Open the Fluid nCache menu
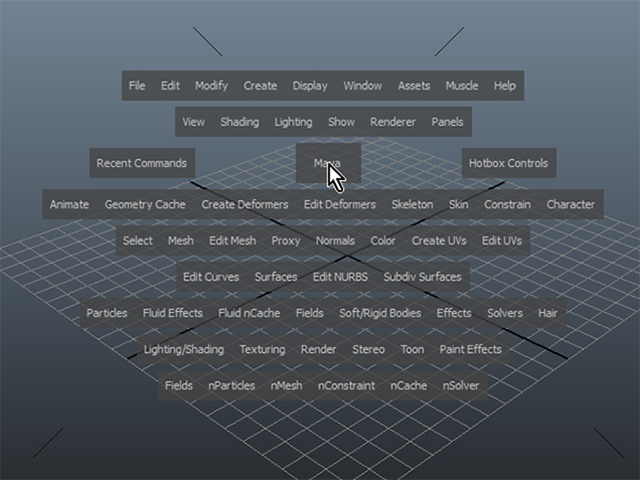The height and width of the screenshot is (480, 640). click(x=249, y=313)
